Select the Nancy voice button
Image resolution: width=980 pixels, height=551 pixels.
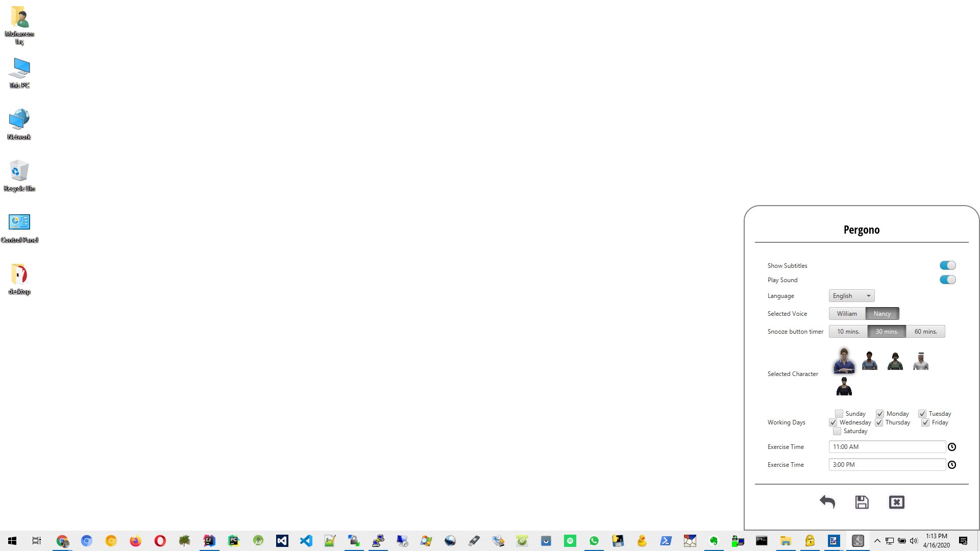882,314
